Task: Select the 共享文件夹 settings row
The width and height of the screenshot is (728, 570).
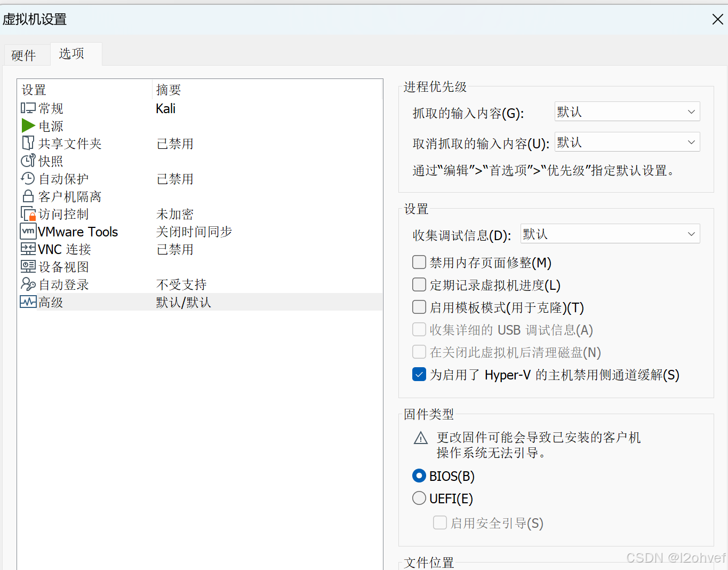Action: [x=200, y=144]
